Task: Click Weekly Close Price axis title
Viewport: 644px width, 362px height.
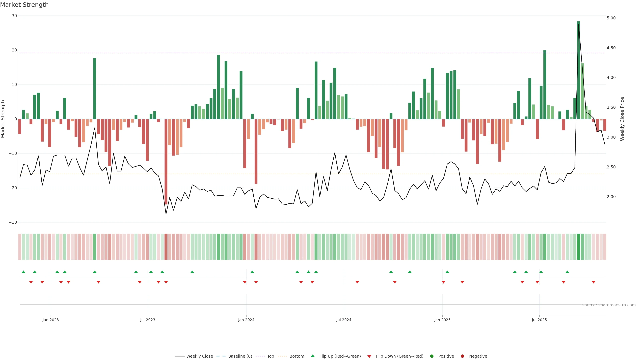Action: click(x=622, y=119)
